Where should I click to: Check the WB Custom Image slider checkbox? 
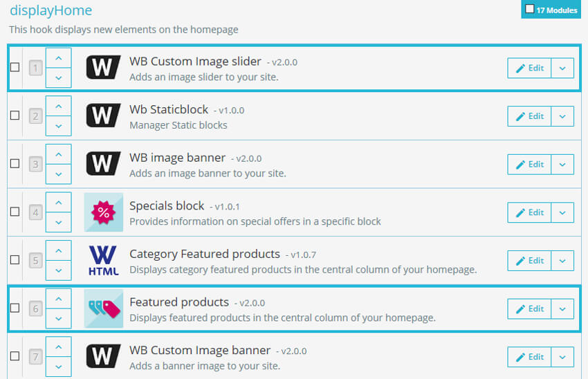[15, 68]
